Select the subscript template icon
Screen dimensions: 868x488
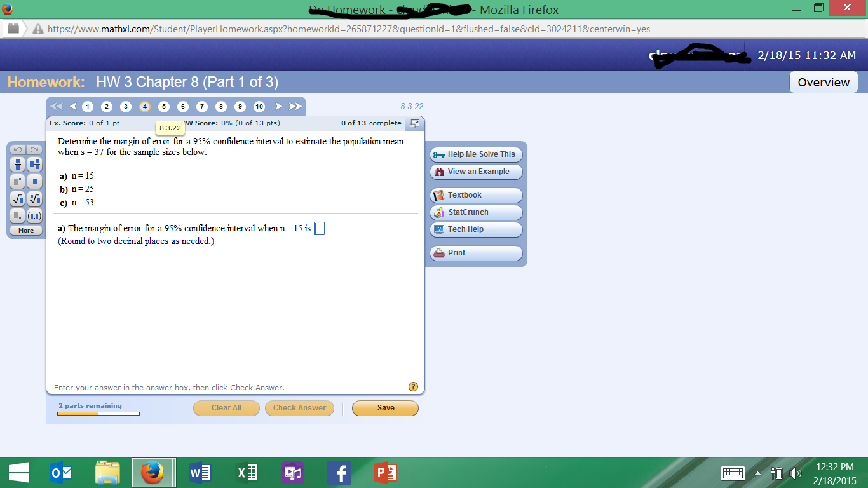[x=17, y=215]
